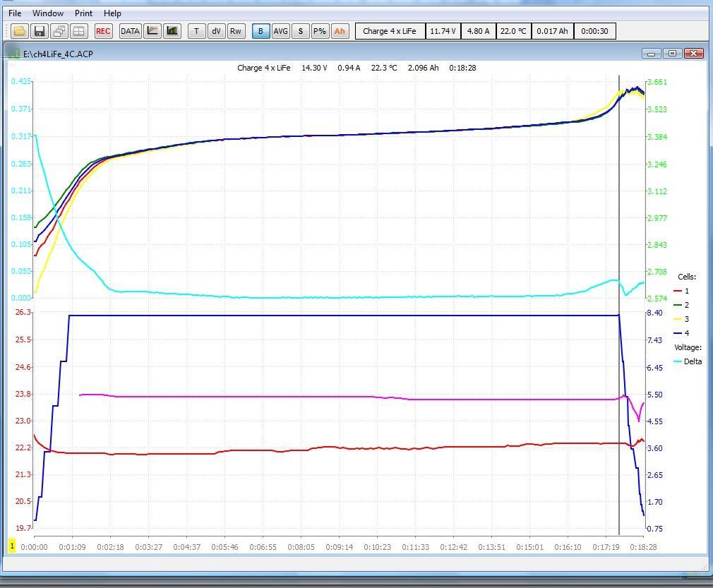
Task: Show the line chart view icon
Action: tap(152, 31)
